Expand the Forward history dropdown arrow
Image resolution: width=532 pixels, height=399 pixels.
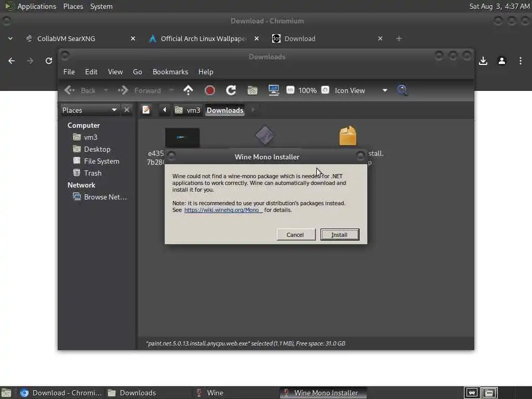coord(171,90)
